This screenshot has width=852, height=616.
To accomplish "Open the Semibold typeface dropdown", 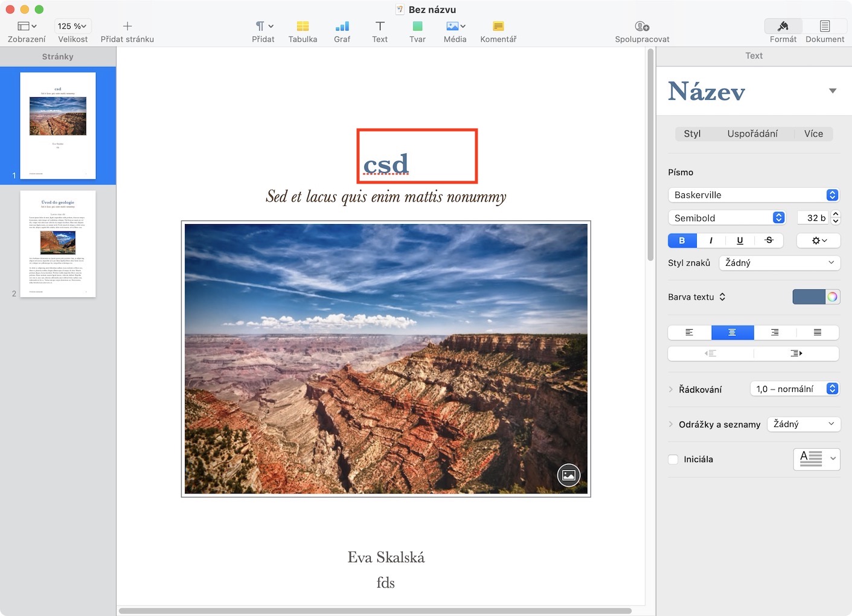I will [727, 218].
